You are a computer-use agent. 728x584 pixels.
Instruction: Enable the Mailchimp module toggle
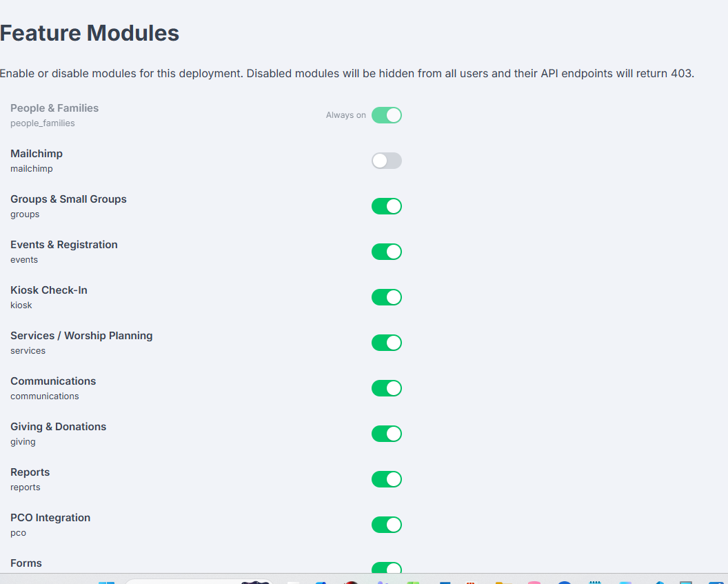point(386,160)
